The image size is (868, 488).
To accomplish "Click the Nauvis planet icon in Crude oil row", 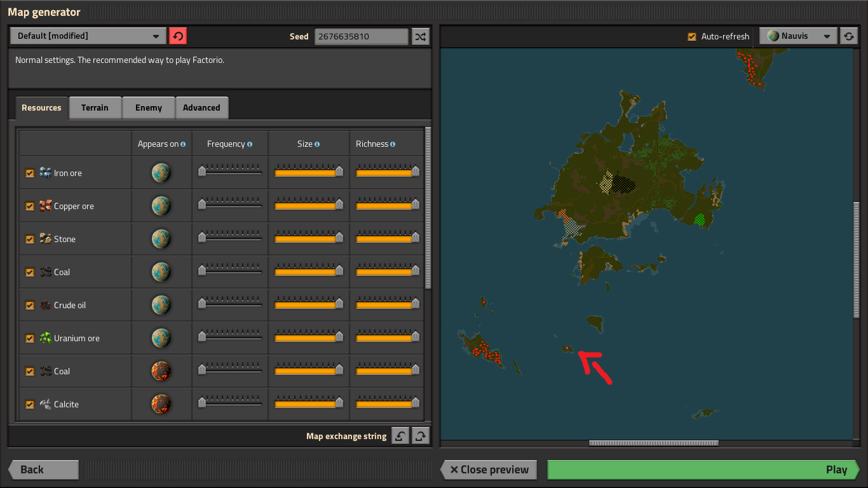I will click(161, 305).
